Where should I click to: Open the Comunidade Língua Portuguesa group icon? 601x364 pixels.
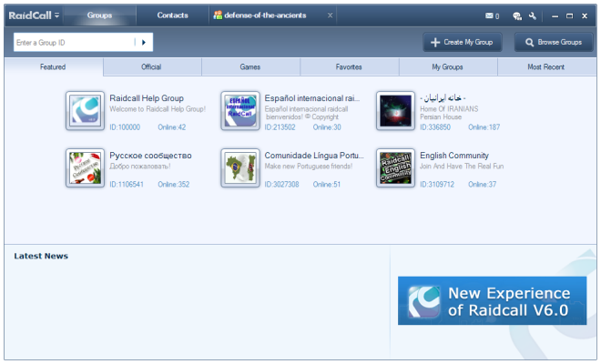click(240, 167)
